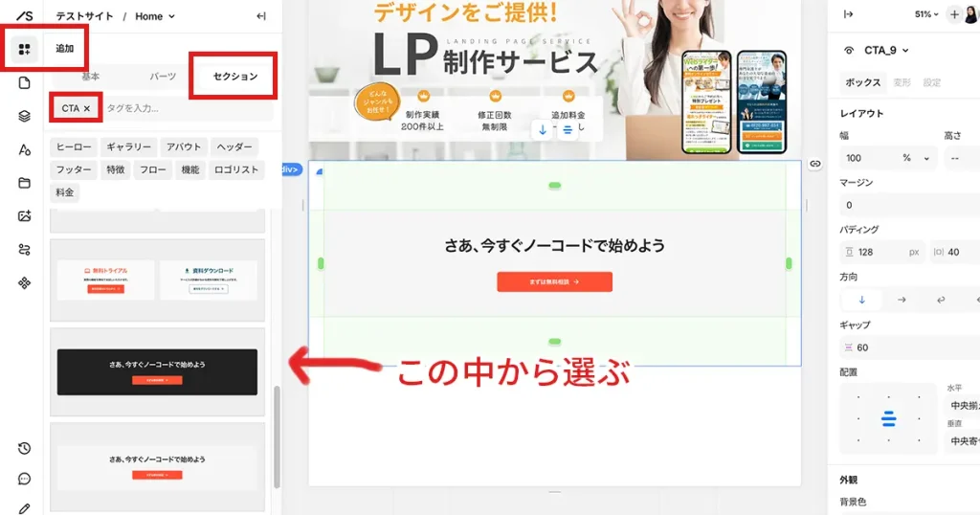The height and width of the screenshot is (515, 980).
Task: Open the version history icon
Action: pyautogui.click(x=24, y=448)
